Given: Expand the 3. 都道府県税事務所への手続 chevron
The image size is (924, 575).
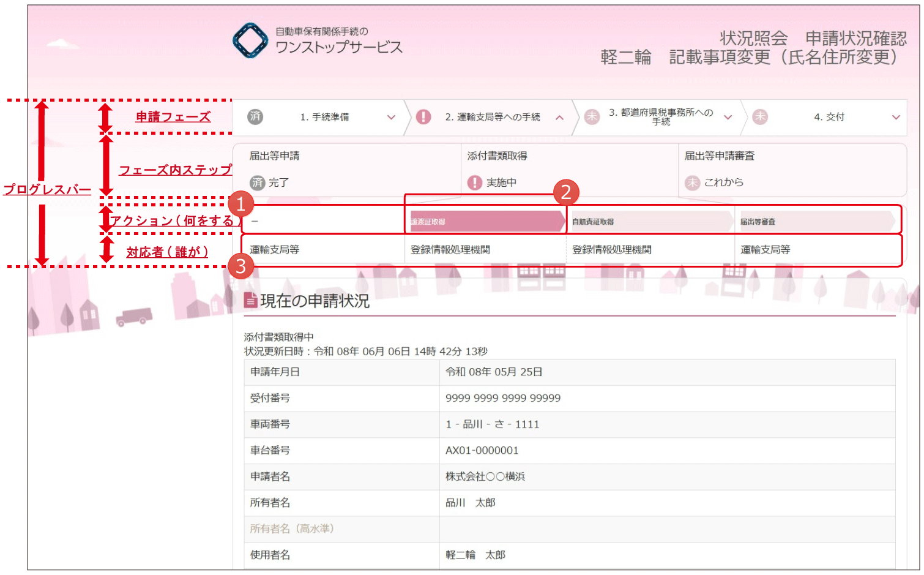Looking at the screenshot, I should (x=728, y=117).
